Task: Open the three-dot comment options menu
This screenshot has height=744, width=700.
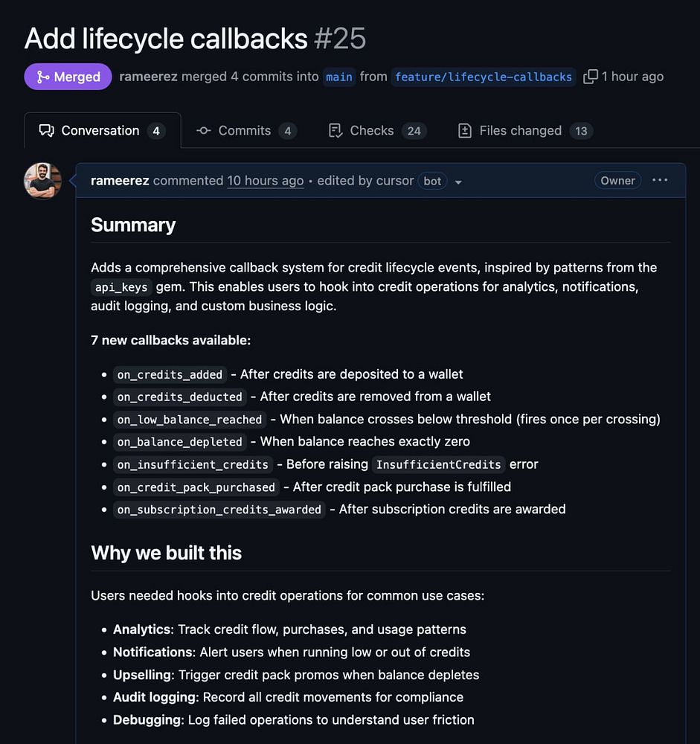Action: (660, 180)
